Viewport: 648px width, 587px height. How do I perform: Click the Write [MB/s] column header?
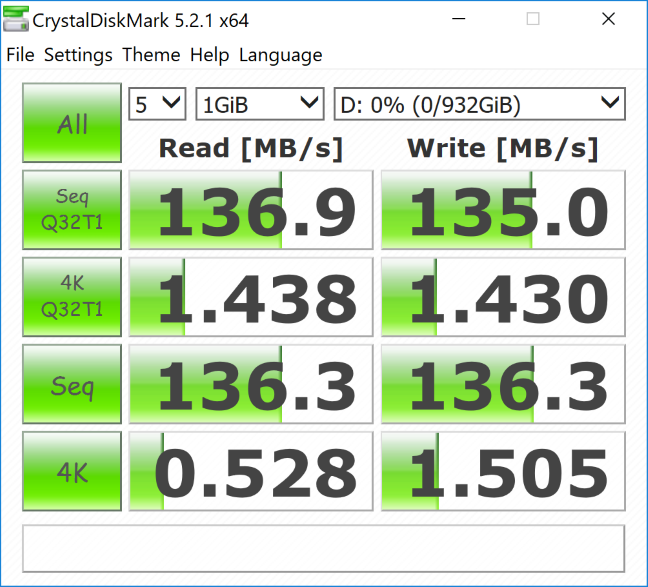tap(503, 148)
